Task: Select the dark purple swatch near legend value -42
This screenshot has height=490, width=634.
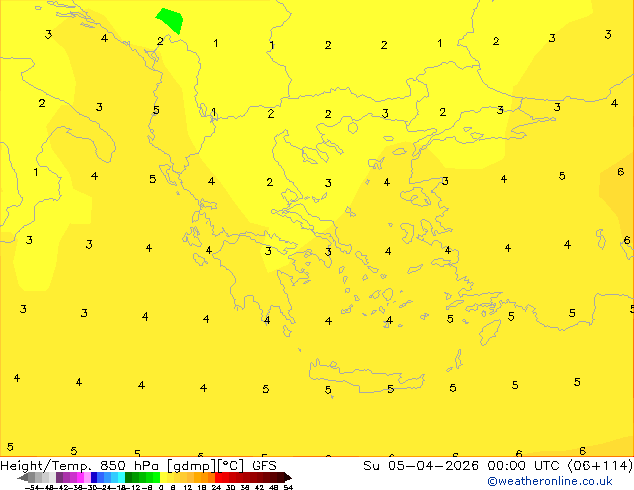Action: 59,478
